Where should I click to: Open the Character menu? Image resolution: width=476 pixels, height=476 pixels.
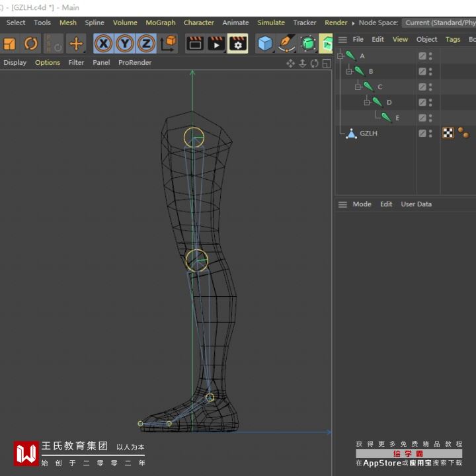[x=199, y=22]
